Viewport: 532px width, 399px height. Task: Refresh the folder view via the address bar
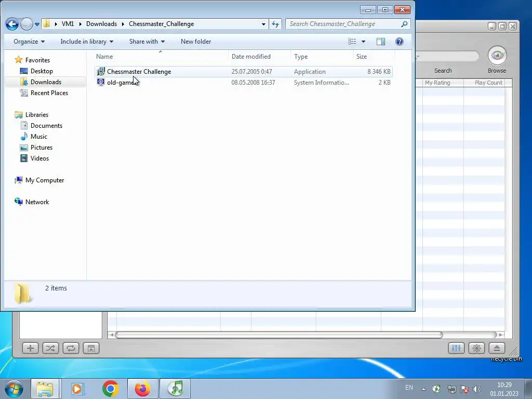275,24
